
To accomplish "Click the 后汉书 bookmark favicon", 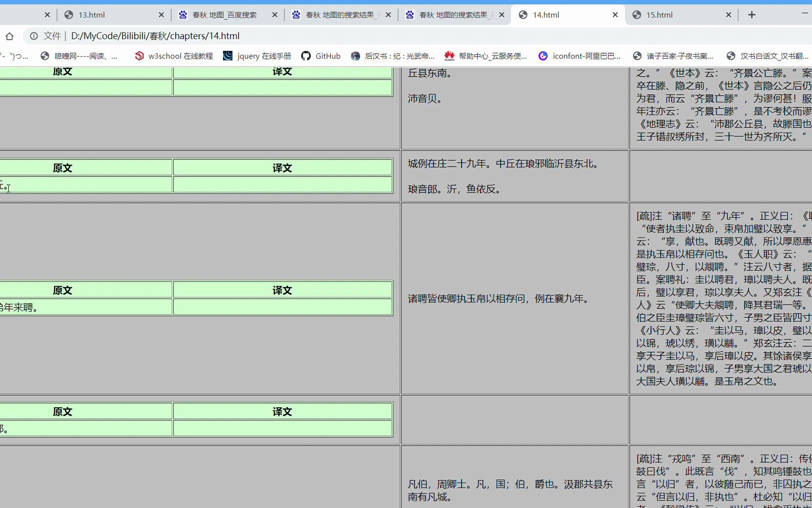I will [x=356, y=56].
